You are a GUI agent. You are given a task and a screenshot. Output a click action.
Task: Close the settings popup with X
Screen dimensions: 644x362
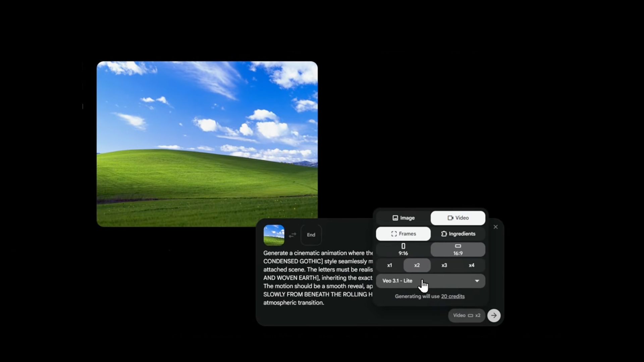tap(495, 227)
